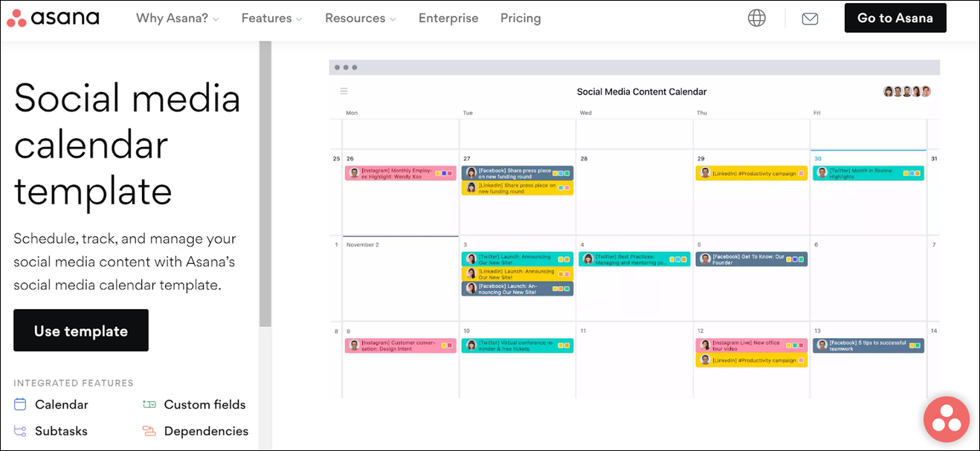Open the Instagram Monthly Employee Highlight task
Image resolution: width=980 pixels, height=451 pixels.
tap(400, 173)
